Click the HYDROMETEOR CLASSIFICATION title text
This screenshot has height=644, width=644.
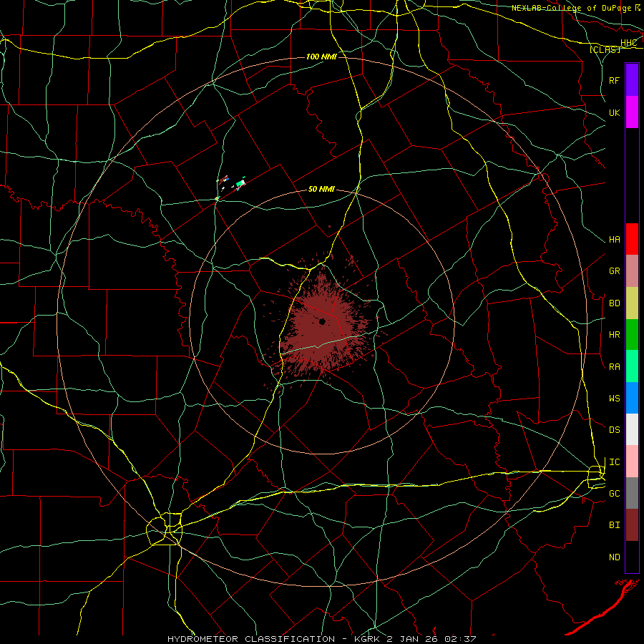tap(251, 639)
